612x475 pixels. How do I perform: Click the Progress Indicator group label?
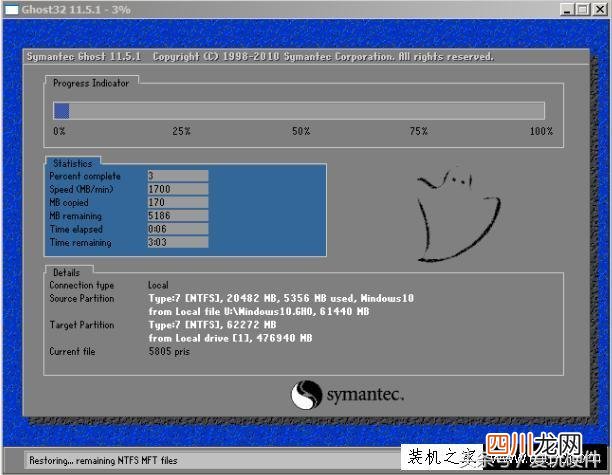91,83
